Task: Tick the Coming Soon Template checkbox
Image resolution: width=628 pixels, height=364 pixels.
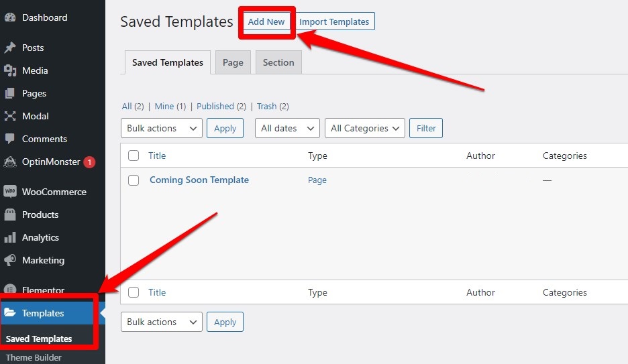Action: coord(134,180)
